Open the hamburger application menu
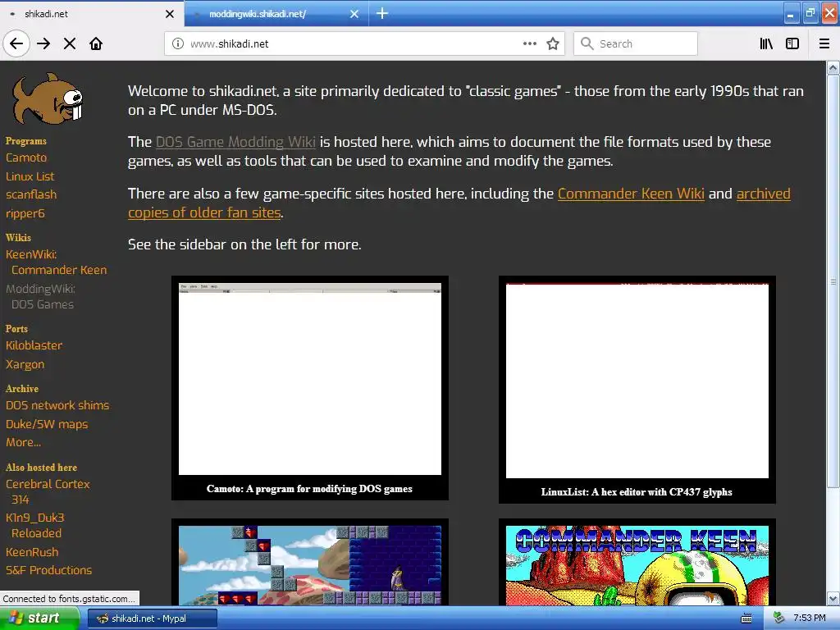Image resolution: width=840 pixels, height=630 pixels. [824, 43]
